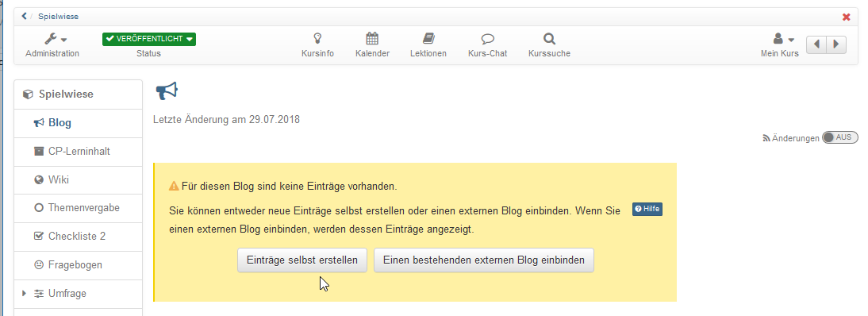The height and width of the screenshot is (316, 868).
Task: Click Einträge selbst erstellen button
Action: 302,260
